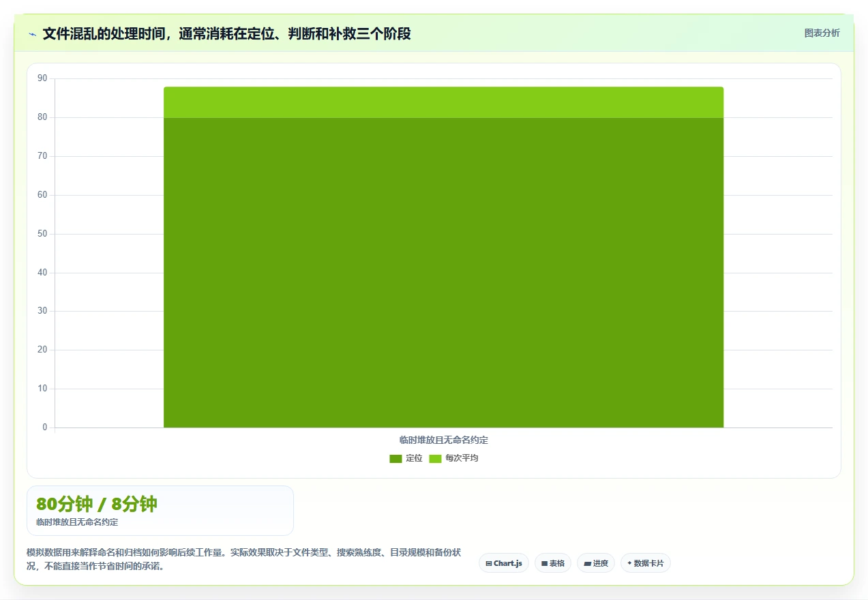This screenshot has height=600, width=868.
Task: Select the 表格 tag chip
Action: [x=553, y=563]
